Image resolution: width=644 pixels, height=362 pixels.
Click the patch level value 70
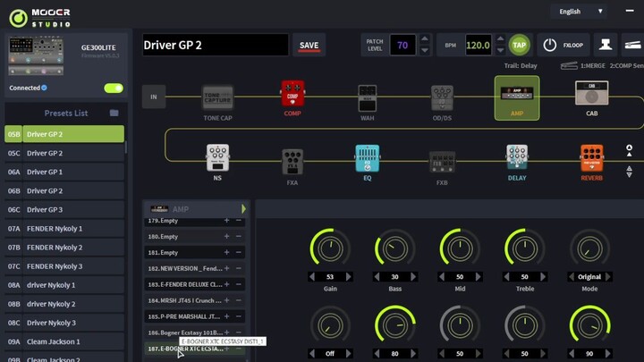[x=402, y=46]
